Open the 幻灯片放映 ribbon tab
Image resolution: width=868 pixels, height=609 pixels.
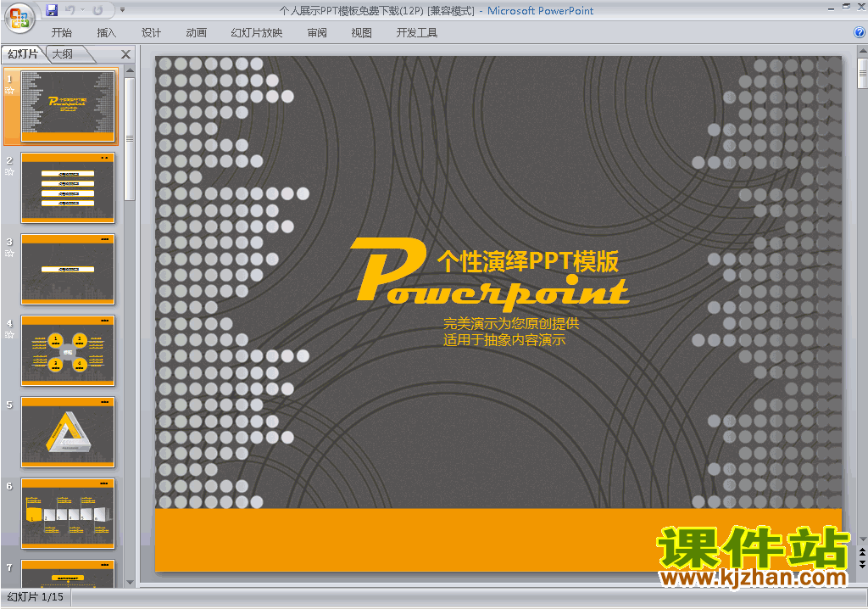256,33
